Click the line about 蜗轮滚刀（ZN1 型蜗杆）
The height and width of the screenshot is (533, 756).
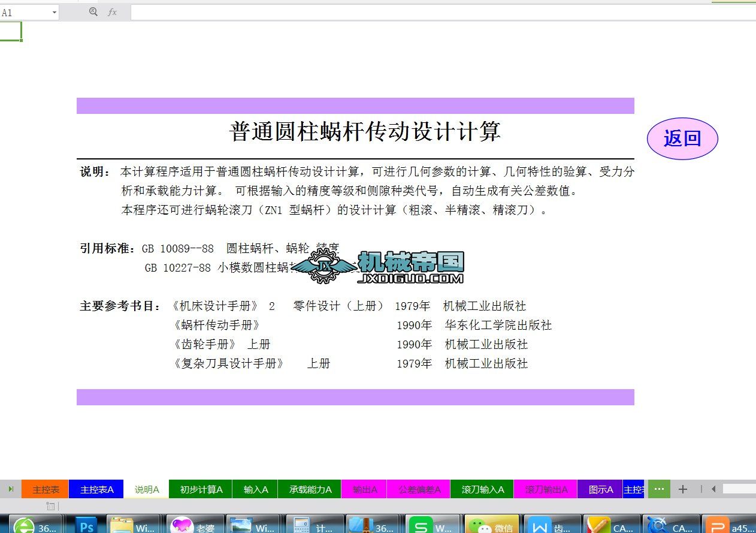coord(334,210)
